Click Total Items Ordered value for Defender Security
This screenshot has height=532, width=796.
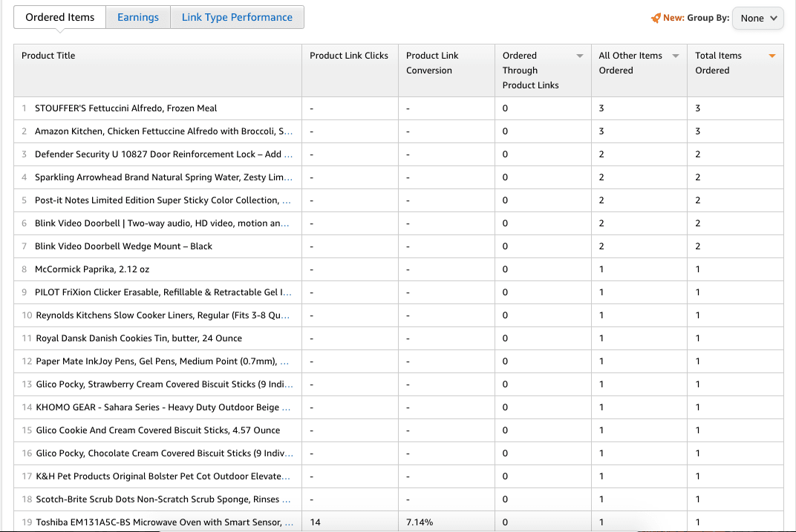pos(697,154)
